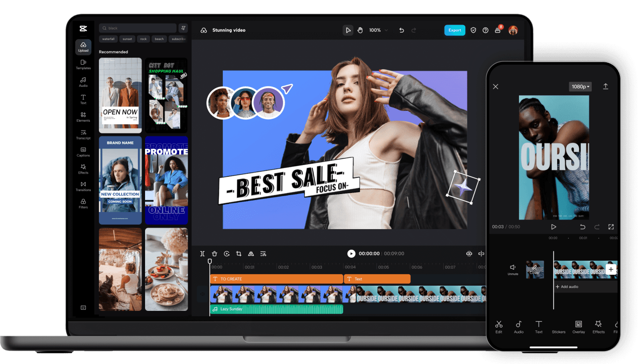Viewport: 642px width, 364px height.
Task: Split the clip at the playhead
Action: [202, 253]
